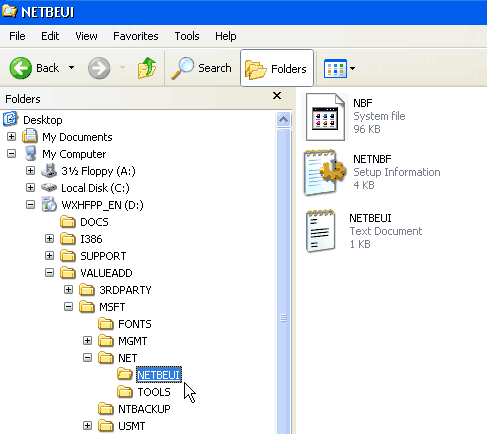Toggle the Folders pane button
This screenshot has height=434, width=487.
point(277,68)
